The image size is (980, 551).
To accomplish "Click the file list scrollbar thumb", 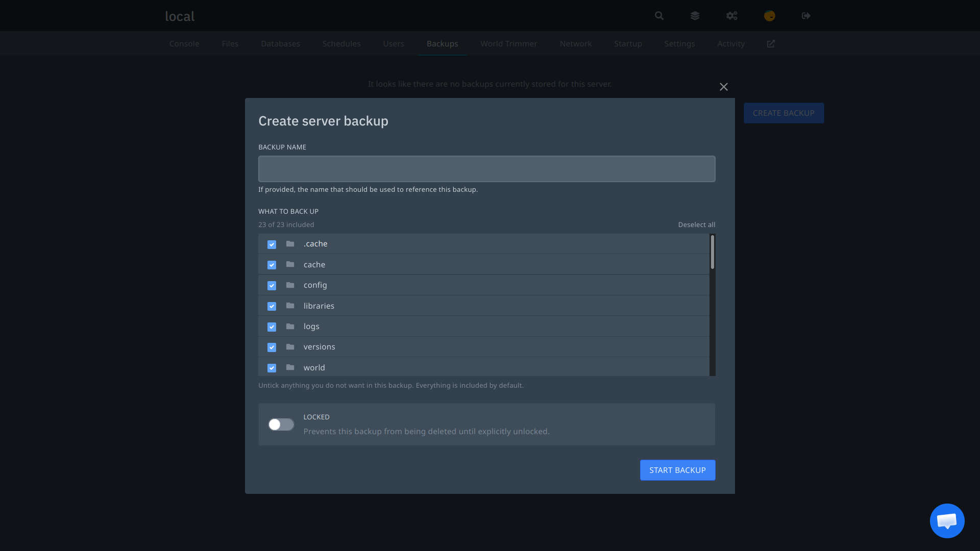I will point(713,252).
